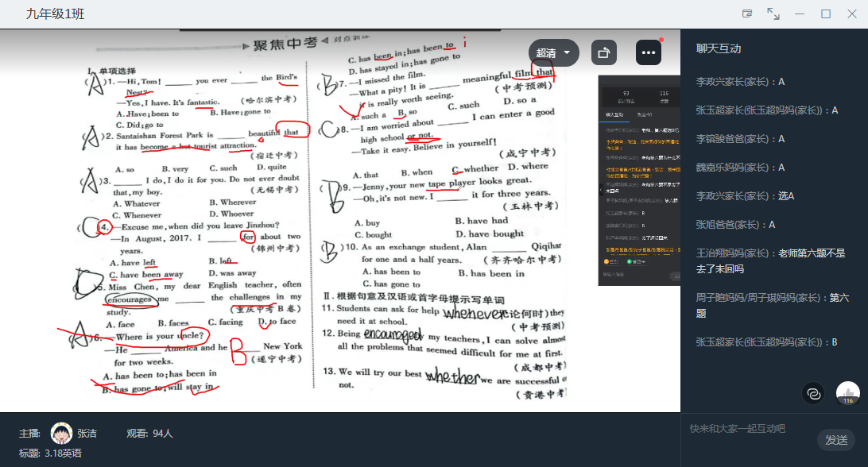868x467 pixels.
Task: Click the rotate screen icon on the video
Action: click(x=604, y=52)
